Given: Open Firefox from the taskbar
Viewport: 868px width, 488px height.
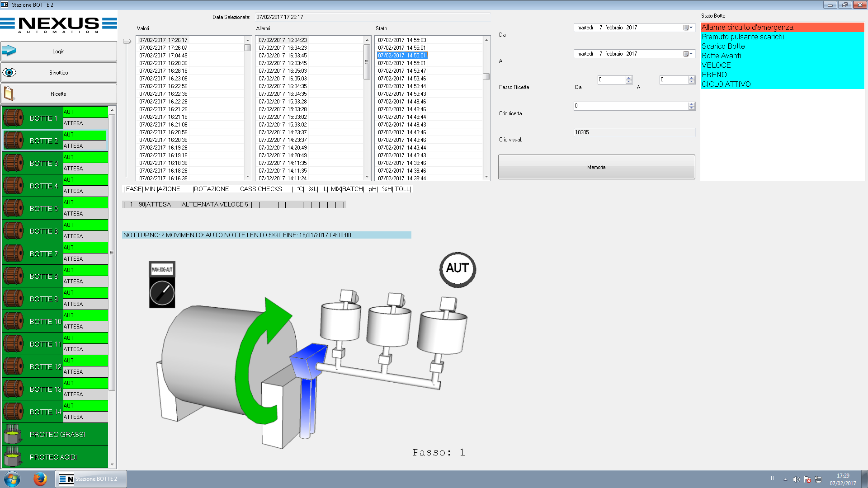Looking at the screenshot, I should click(x=40, y=479).
